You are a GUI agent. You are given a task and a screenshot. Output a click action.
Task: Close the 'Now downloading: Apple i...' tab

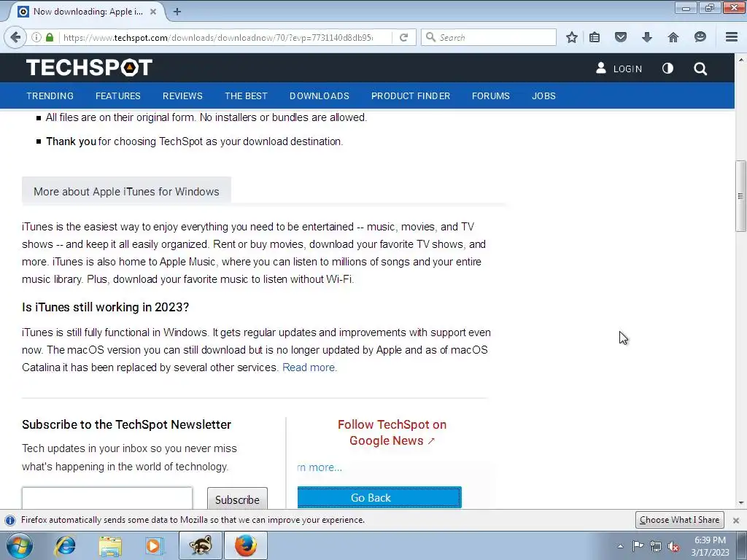point(153,12)
